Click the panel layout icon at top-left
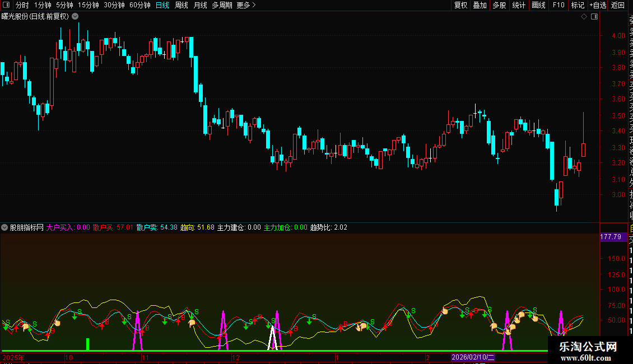 click(x=6, y=5)
